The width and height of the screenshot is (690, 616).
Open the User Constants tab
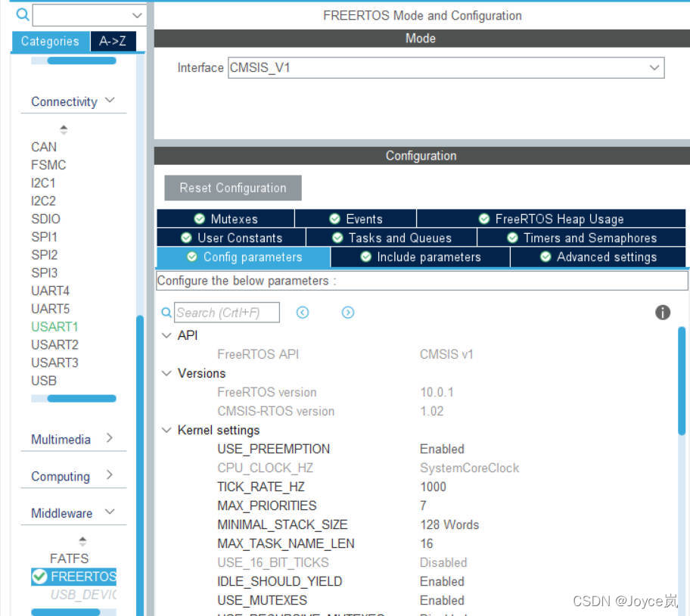(232, 238)
